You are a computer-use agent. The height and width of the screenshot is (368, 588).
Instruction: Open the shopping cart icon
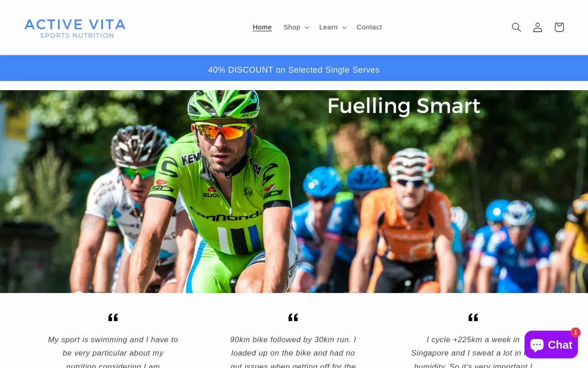pyautogui.click(x=559, y=28)
